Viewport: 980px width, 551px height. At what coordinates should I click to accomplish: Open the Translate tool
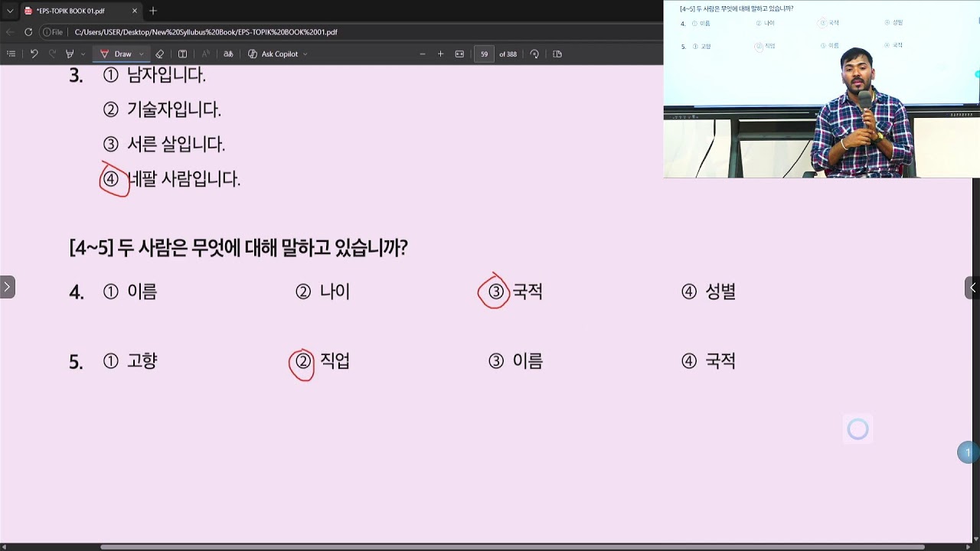coord(228,54)
